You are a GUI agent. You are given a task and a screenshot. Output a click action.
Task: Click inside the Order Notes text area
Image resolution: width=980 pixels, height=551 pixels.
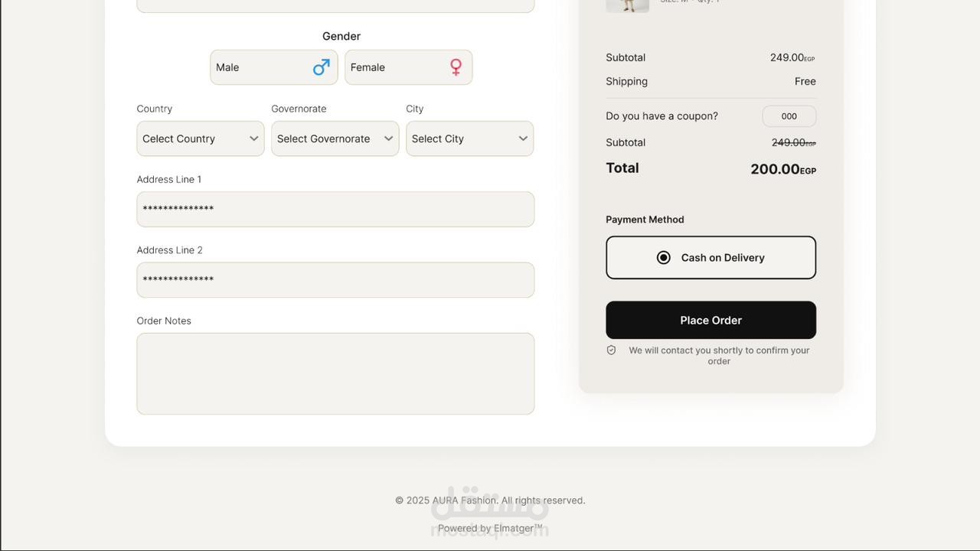[x=335, y=373]
